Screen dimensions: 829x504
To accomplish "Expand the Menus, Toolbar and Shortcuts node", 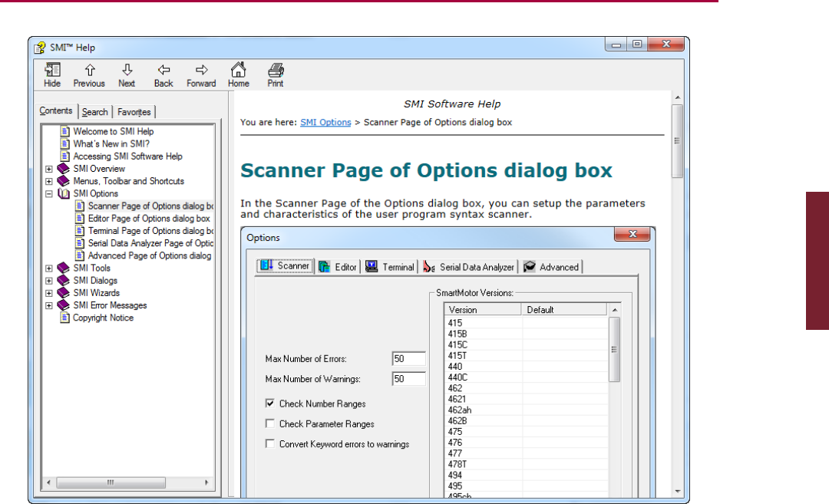I will pyautogui.click(x=49, y=181).
